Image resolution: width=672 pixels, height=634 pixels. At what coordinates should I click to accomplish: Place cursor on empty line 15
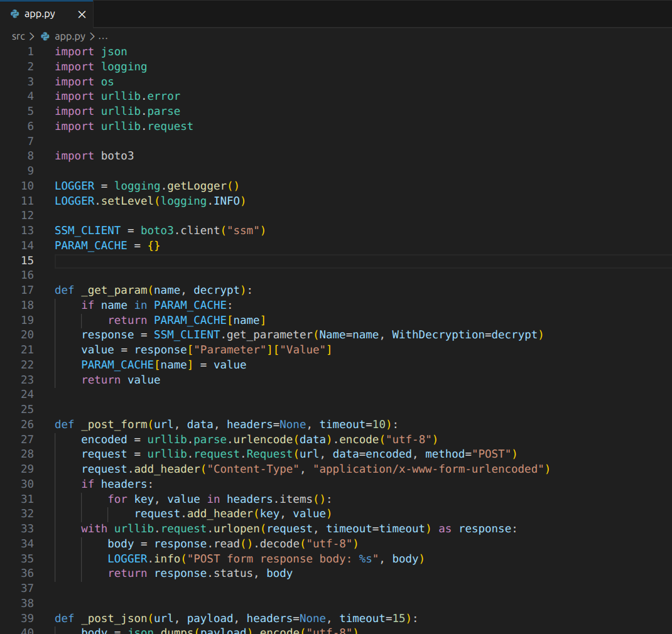[x=363, y=261]
